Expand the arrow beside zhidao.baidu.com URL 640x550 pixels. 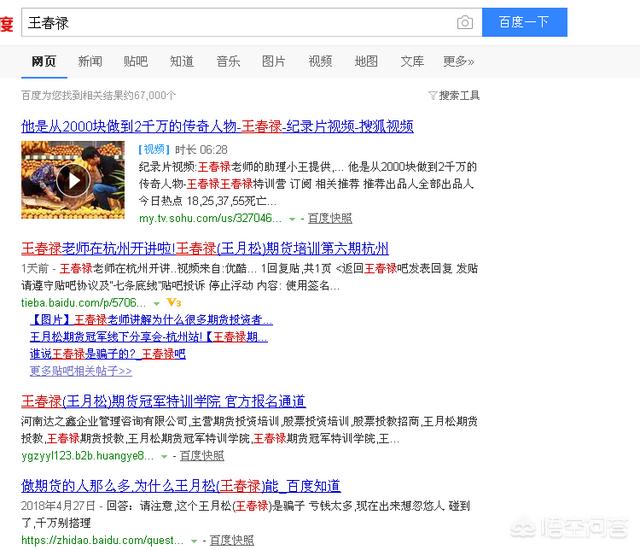click(x=194, y=541)
